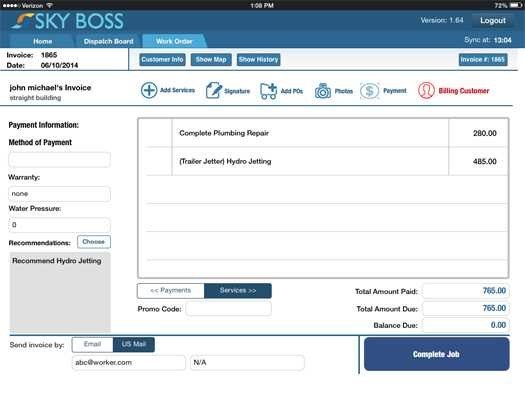Click Show History button

[x=258, y=60]
